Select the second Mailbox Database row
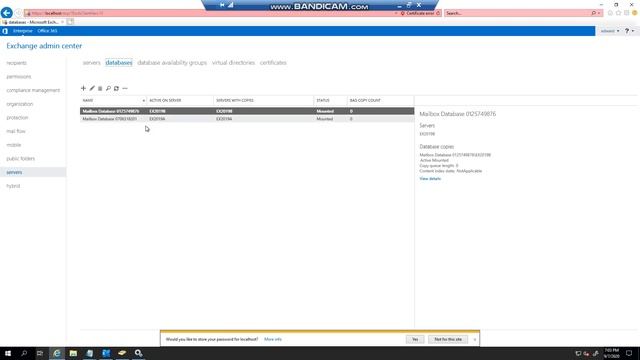Viewport: 640px width, 360px height. click(x=247, y=119)
